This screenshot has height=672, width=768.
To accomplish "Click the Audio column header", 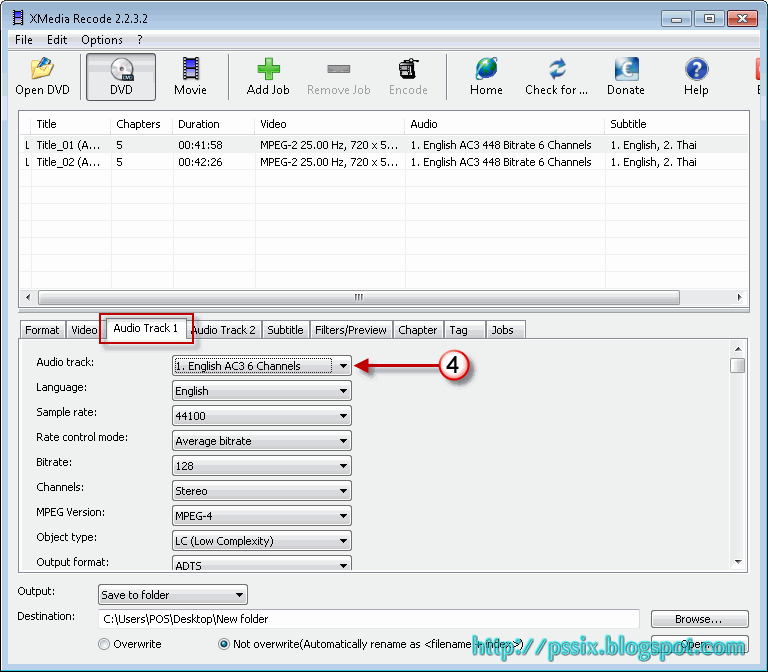I will [505, 124].
